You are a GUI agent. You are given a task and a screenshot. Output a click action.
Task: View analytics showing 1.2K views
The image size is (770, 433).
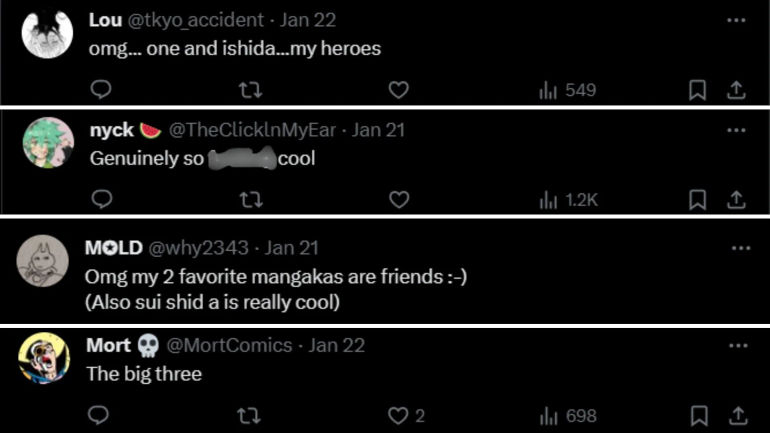pos(568,200)
